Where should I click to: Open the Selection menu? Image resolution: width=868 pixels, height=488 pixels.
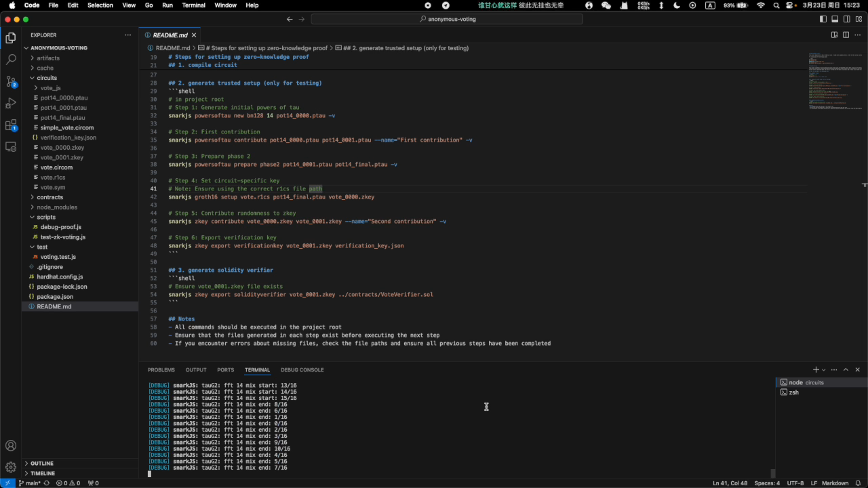pyautogui.click(x=100, y=5)
